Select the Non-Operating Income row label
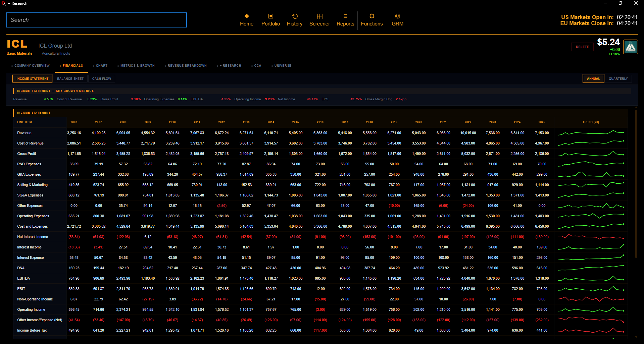Image resolution: width=644 pixels, height=344 pixels. tap(35, 299)
